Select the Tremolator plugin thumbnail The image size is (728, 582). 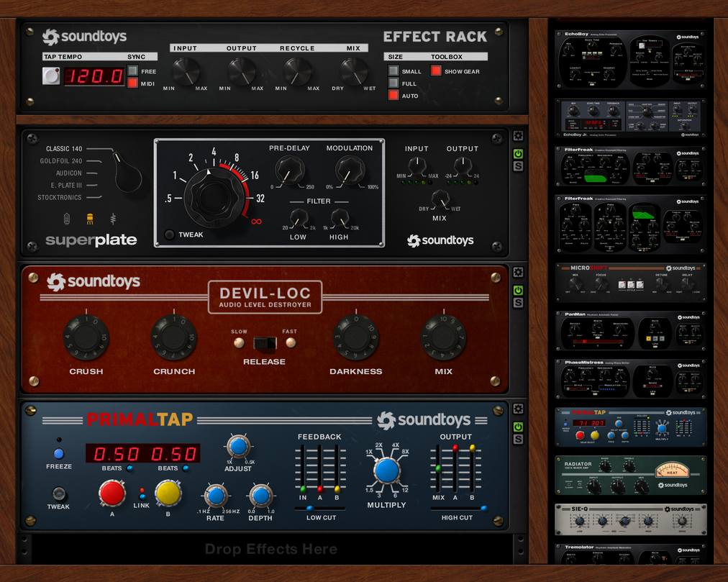(x=630, y=554)
